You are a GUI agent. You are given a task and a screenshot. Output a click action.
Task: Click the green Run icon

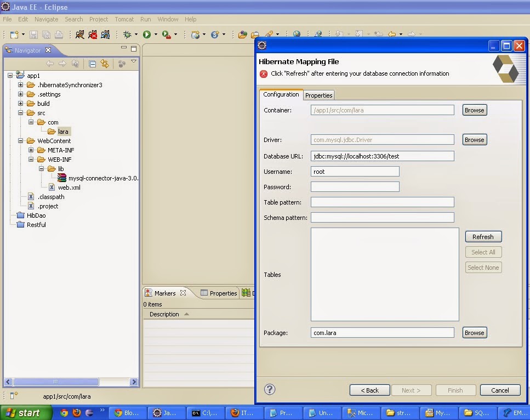pos(147,35)
